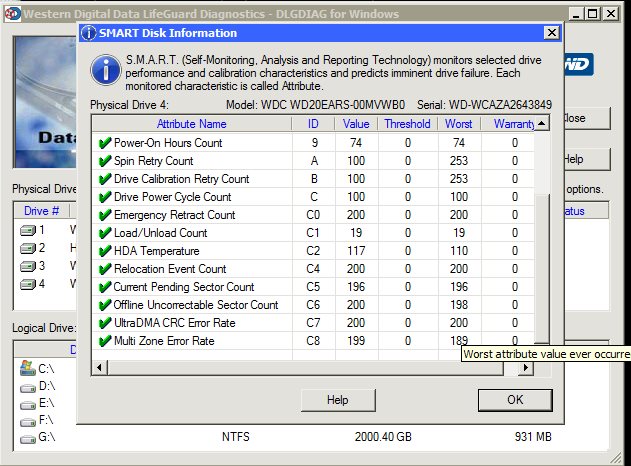Select the Power-On Hours Count row text

coord(168,143)
